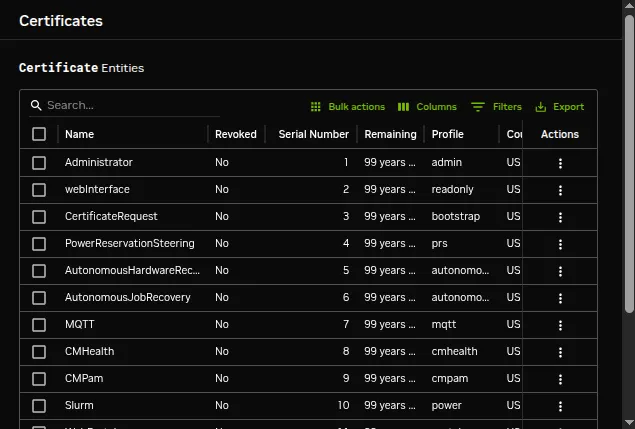The image size is (635, 429).
Task: Click the Certificates page heading
Action: click(x=61, y=21)
